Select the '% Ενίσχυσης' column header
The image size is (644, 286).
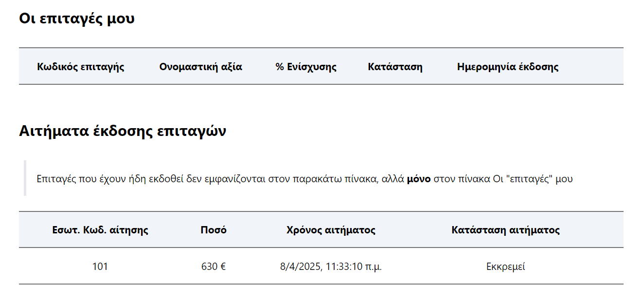[x=306, y=67]
